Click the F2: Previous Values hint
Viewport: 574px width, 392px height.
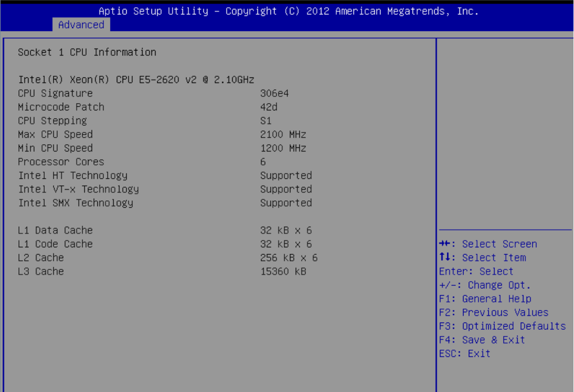494,313
